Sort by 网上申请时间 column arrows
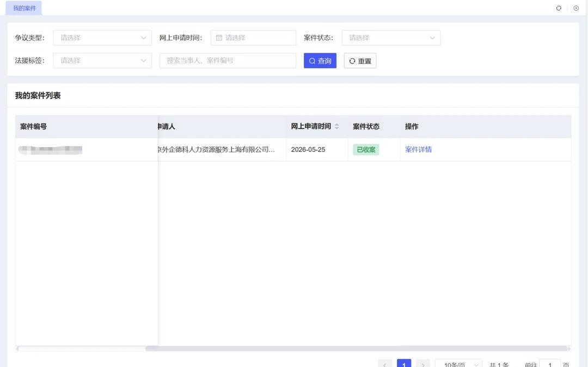 point(337,126)
